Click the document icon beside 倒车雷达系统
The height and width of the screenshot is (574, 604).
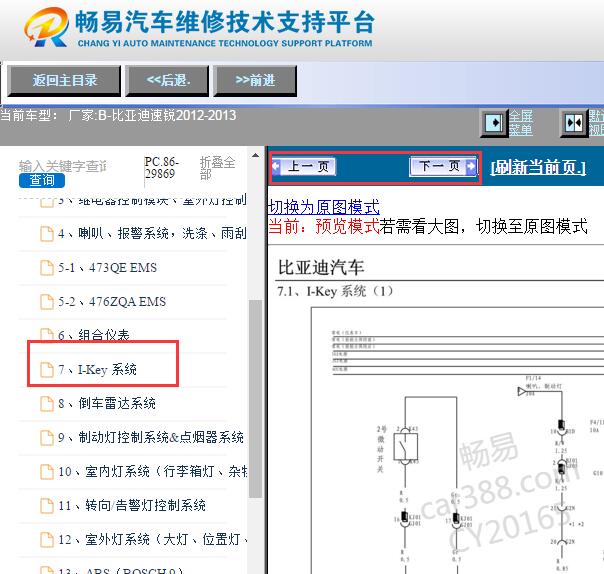47,404
